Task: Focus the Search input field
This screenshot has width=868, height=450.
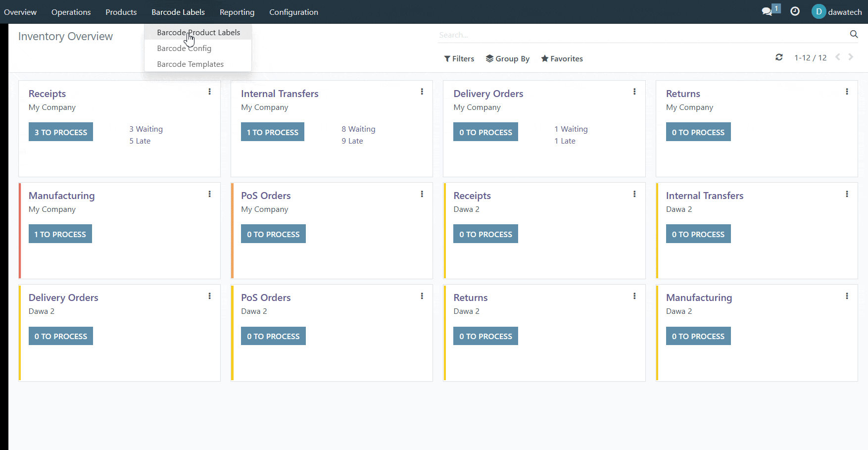Action: [x=642, y=35]
